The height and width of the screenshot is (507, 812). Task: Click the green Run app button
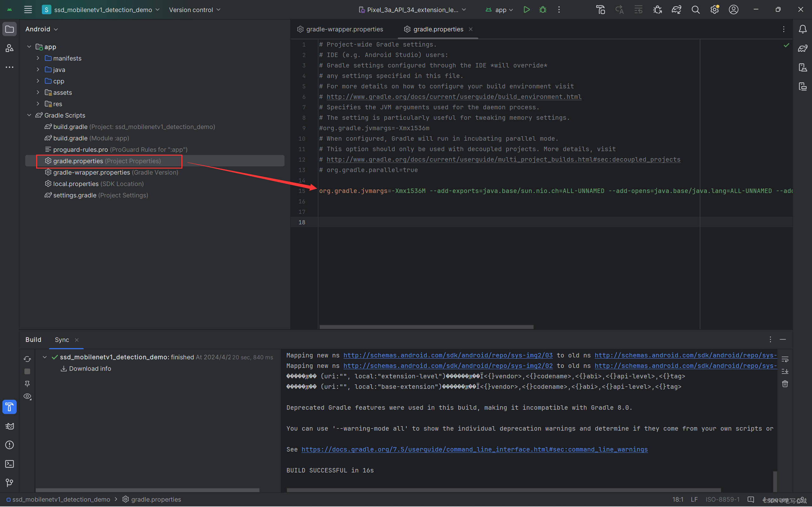[x=527, y=10]
